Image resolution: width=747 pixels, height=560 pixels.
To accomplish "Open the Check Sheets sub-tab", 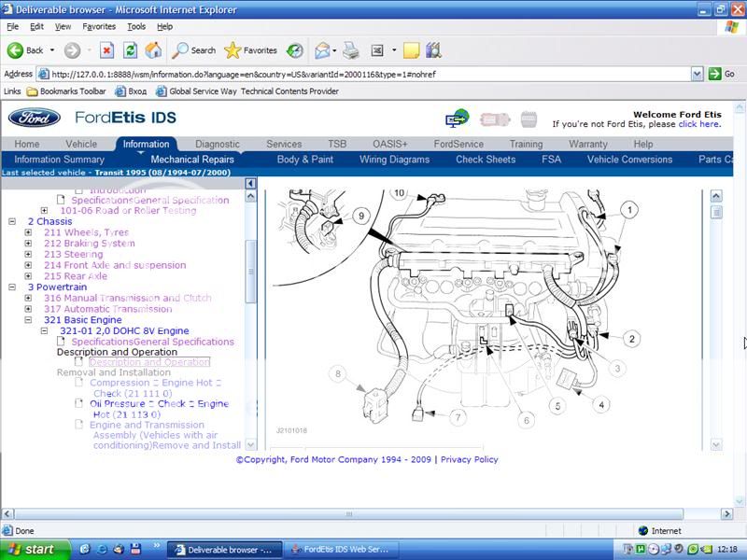I will (486, 160).
